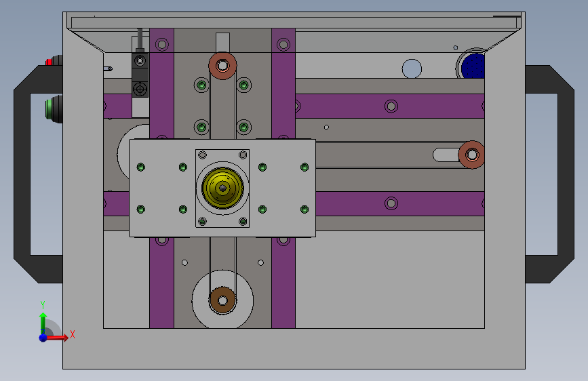Image resolution: width=588 pixels, height=381 pixels.
Task: Click the X axis label text
Action: pyautogui.click(x=73, y=334)
